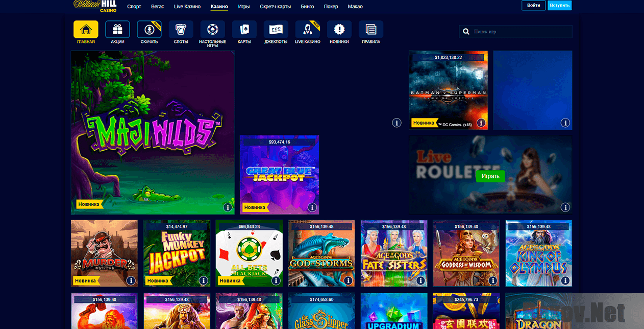Switch to the Покер section

pos(331,7)
